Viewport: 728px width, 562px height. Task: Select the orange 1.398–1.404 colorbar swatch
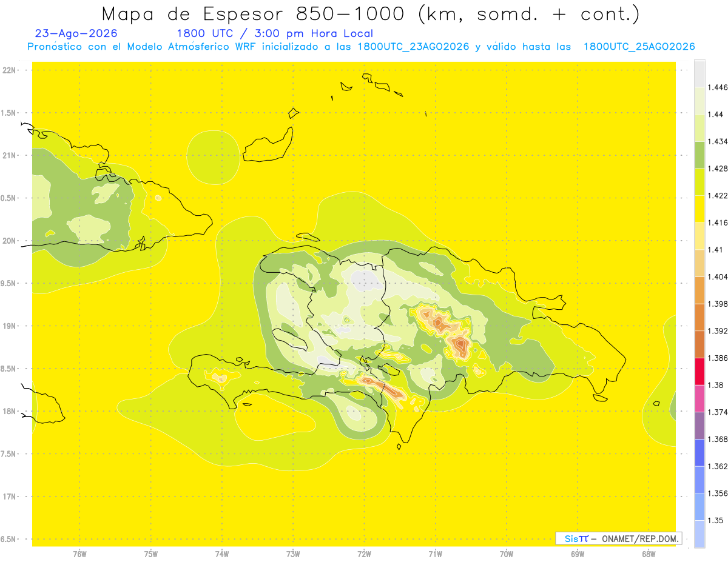point(699,290)
